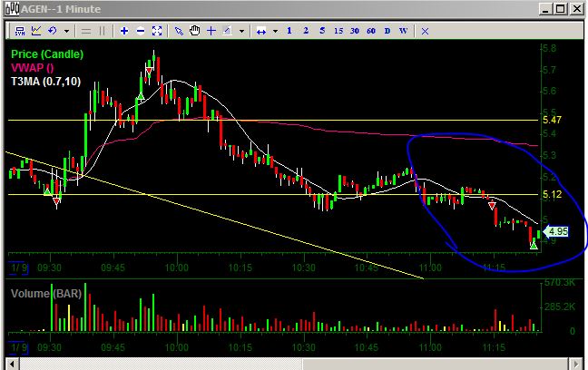This screenshot has height=370, width=588.
Task: Click the 4.95 current price tag
Action: [x=556, y=231]
